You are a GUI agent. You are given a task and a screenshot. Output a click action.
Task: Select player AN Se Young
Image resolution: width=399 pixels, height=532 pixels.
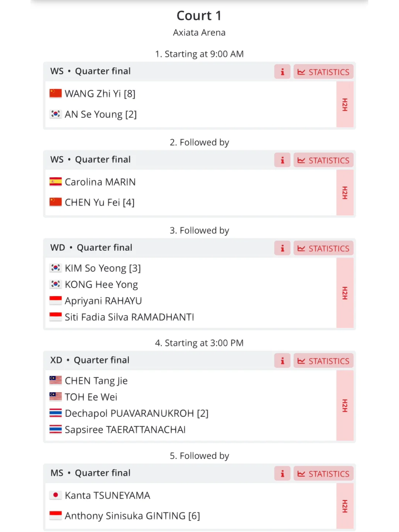click(x=100, y=114)
